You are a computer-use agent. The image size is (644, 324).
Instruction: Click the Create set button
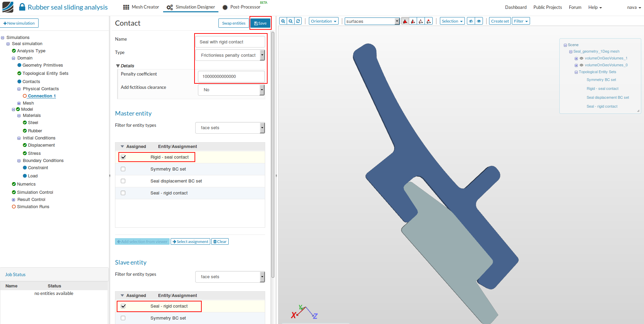[x=500, y=21]
